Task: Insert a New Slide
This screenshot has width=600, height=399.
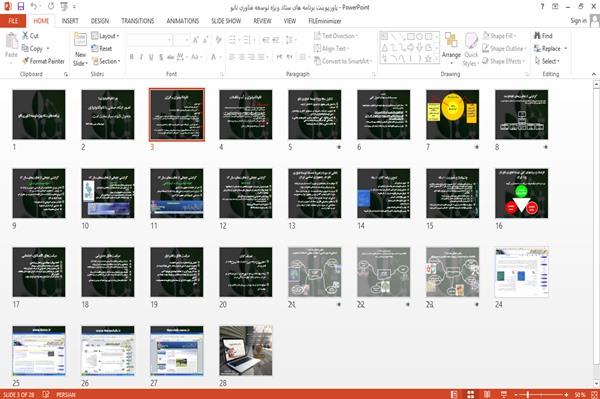Action: pyautogui.click(x=80, y=49)
